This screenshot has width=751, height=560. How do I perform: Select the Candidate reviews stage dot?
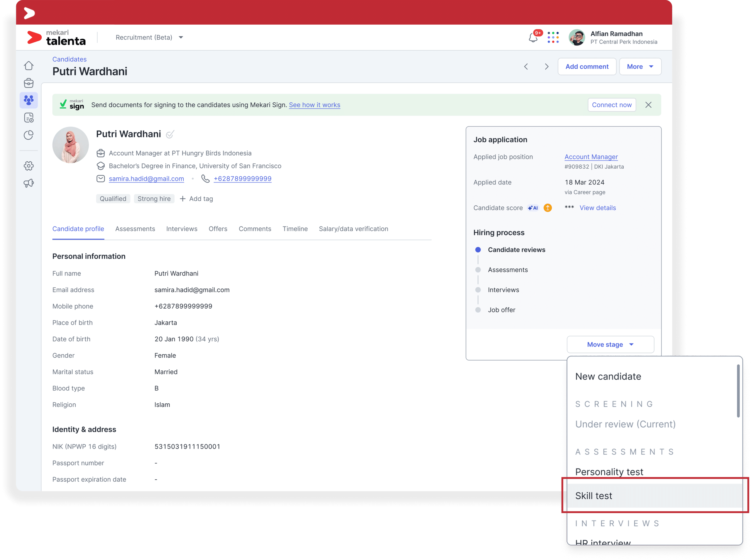point(478,250)
